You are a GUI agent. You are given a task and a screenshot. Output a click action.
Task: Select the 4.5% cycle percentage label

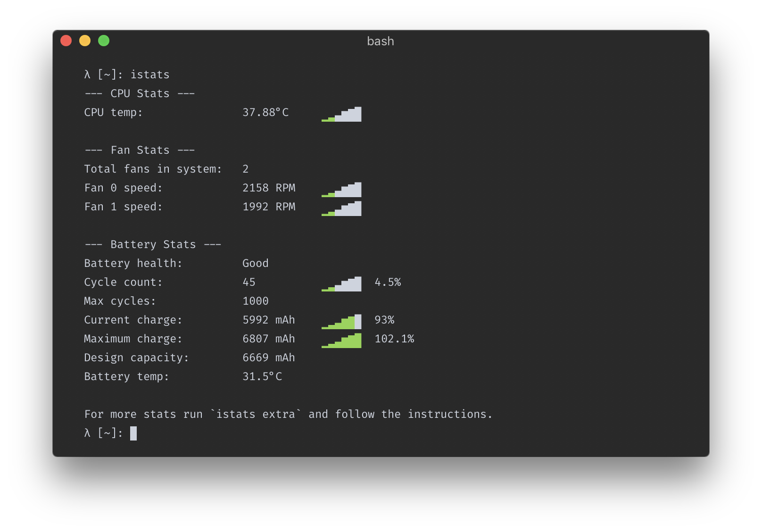pos(388,282)
